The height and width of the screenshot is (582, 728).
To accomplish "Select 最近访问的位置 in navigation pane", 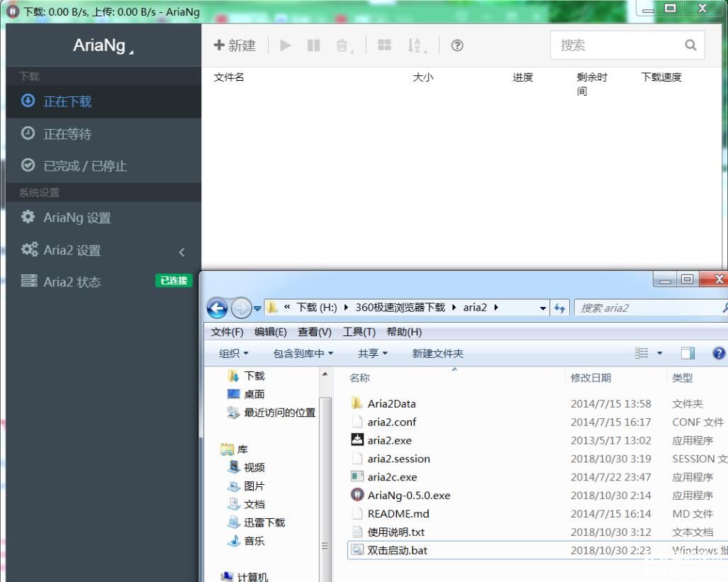I will point(271,413).
